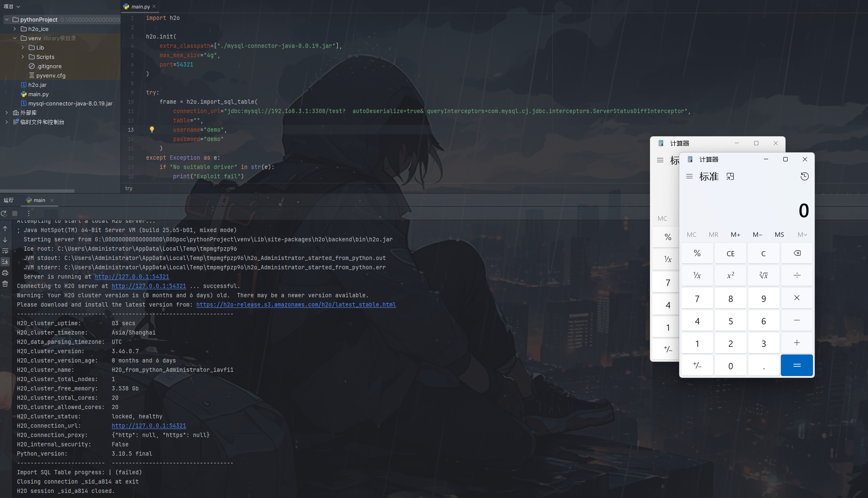Open the h2o latest_stable.html download link
868x498 pixels.
296,304
